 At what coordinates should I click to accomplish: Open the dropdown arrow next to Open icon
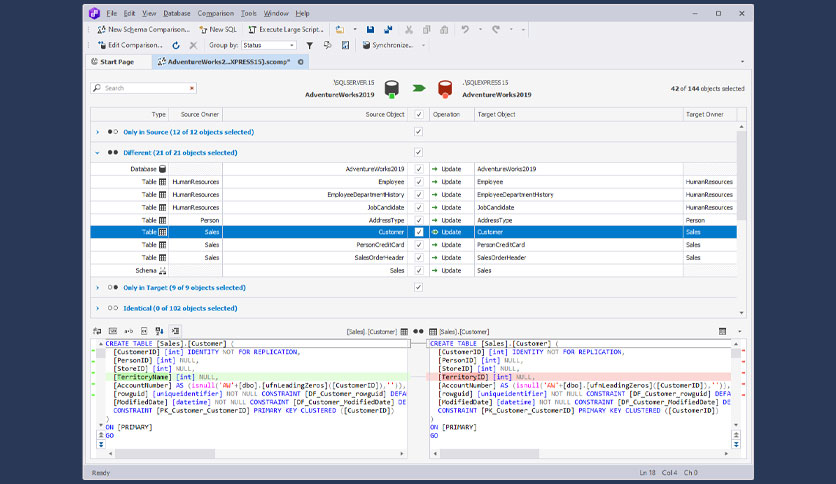click(x=355, y=29)
